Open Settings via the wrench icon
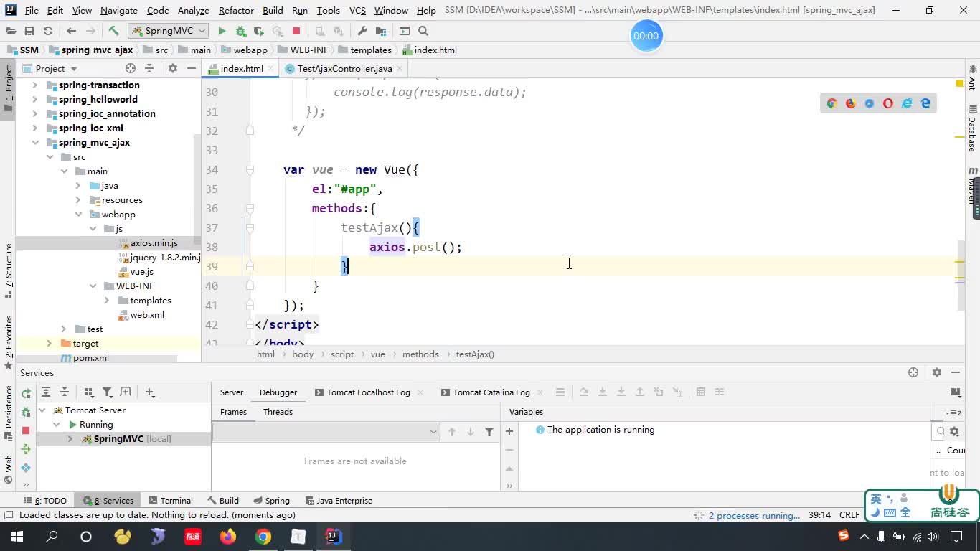Viewport: 980px width, 551px height. click(x=362, y=31)
